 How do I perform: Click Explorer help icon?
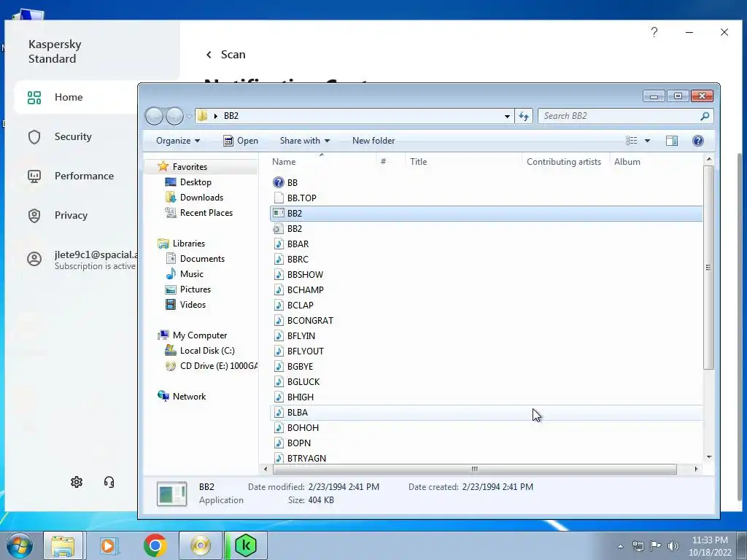pos(698,141)
